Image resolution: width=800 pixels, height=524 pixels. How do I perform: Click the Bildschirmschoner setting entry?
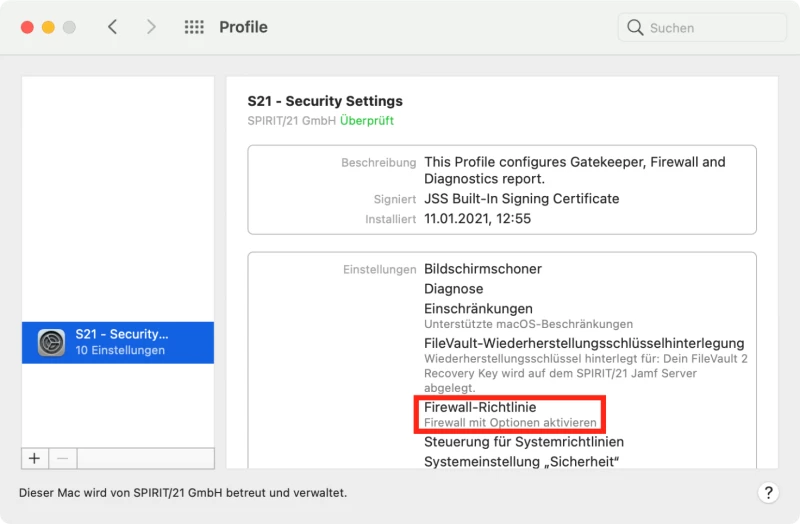coord(483,269)
